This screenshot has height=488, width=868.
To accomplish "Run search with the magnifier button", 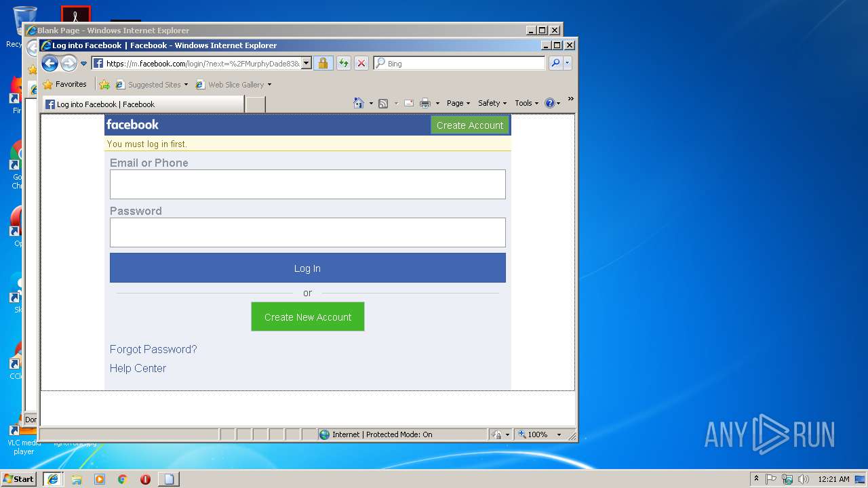I will click(555, 63).
